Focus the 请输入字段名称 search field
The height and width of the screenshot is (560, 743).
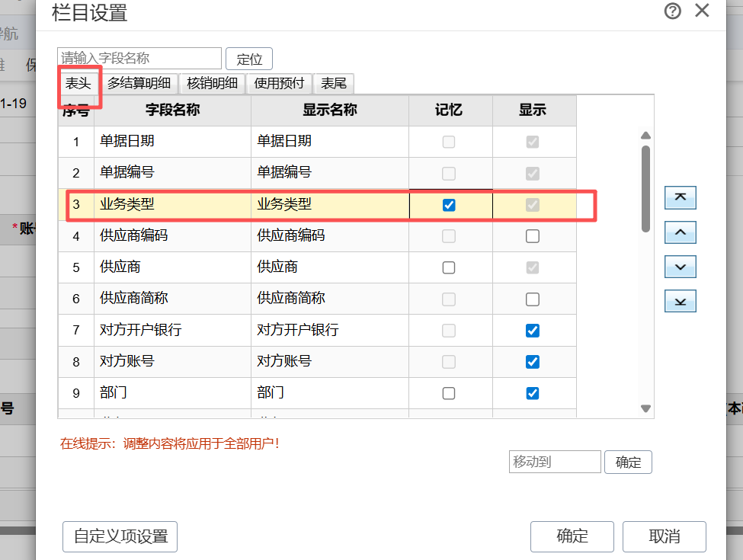pos(139,58)
